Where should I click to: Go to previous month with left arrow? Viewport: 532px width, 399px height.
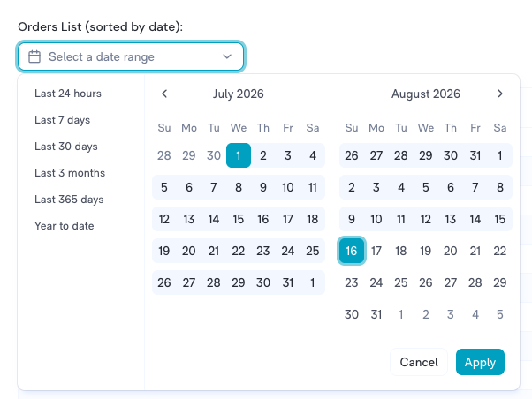[x=164, y=94]
